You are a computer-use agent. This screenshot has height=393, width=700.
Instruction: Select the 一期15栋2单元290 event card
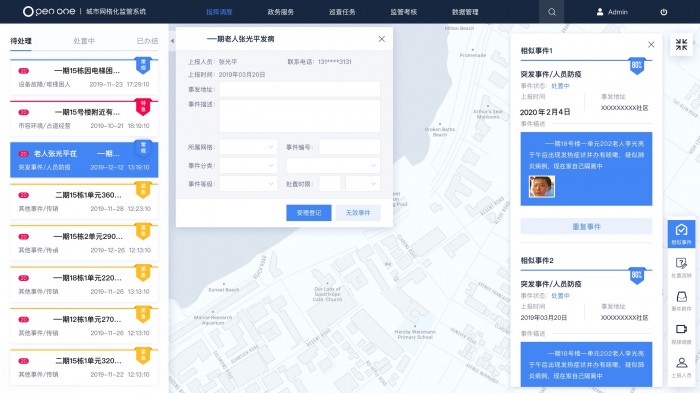pyautogui.click(x=84, y=242)
